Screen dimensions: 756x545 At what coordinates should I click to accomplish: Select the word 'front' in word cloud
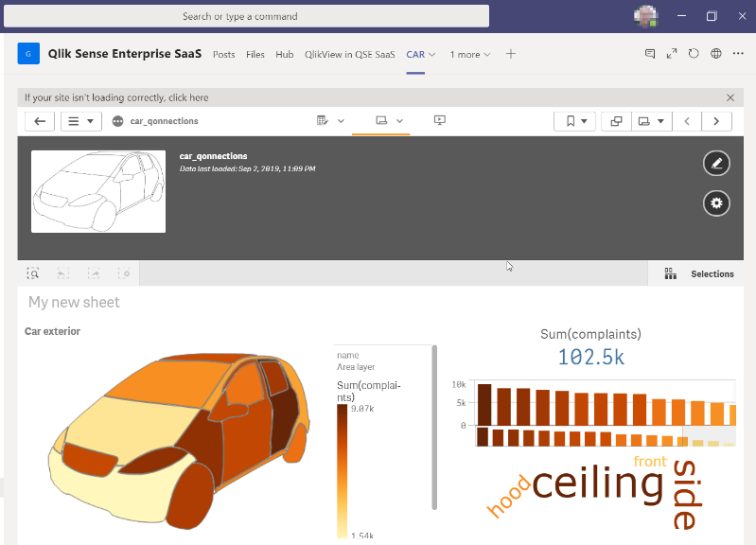650,462
